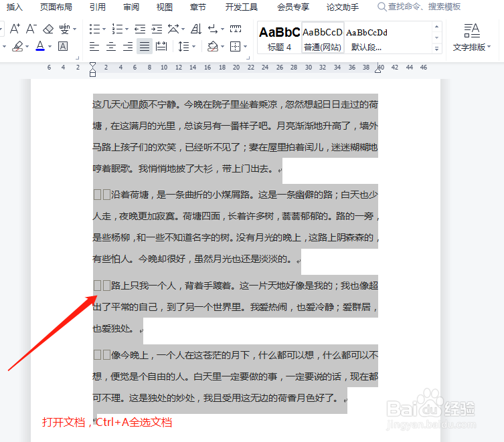Click right indent marker on ruler
This screenshot has height=442, width=504.
pos(378,69)
